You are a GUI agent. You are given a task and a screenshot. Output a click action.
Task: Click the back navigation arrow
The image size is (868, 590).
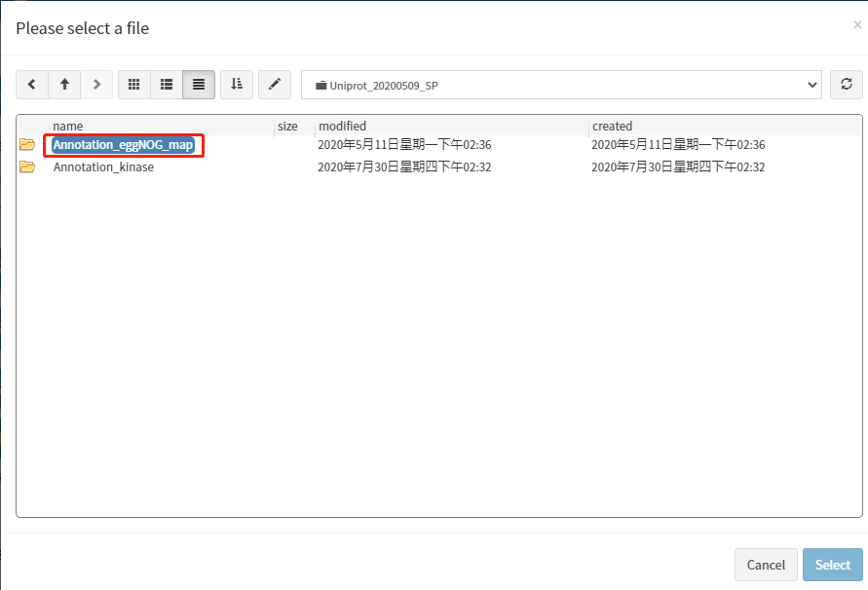[x=32, y=85]
